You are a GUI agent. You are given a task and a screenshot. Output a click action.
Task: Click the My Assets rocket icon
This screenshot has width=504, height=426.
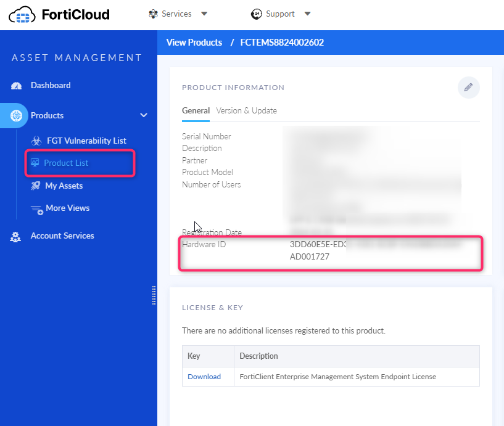tap(35, 186)
